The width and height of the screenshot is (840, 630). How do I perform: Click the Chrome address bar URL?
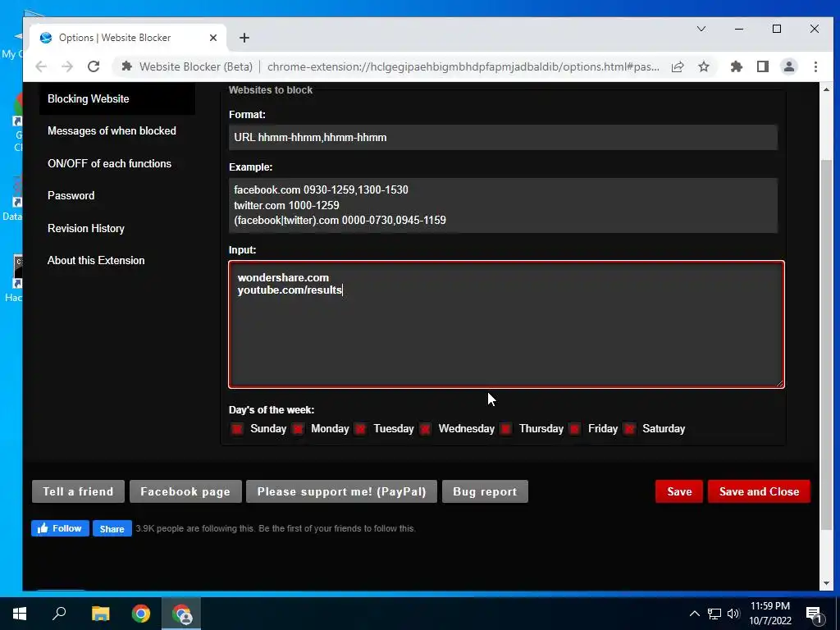point(463,66)
